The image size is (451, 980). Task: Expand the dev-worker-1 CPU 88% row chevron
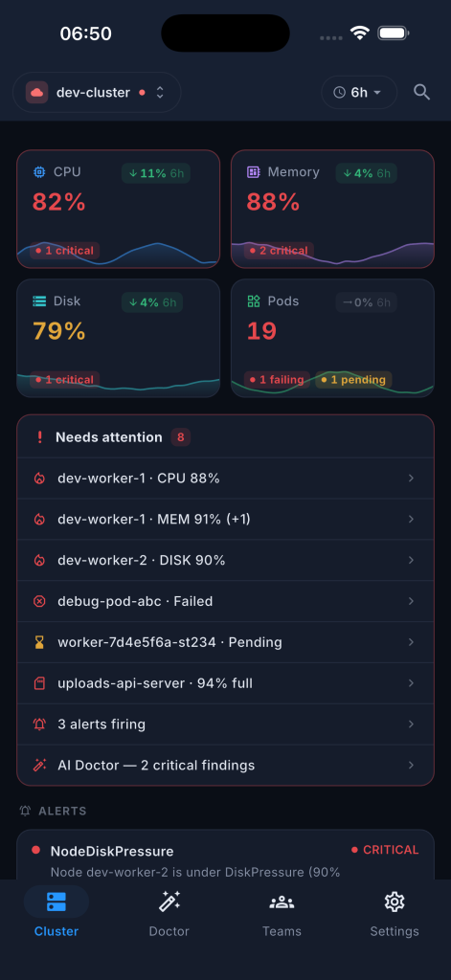[x=411, y=479]
